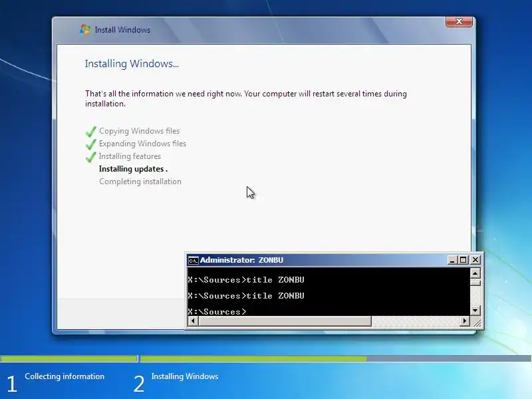Maximize the Administrator: ZONBU console window

pos(463,260)
